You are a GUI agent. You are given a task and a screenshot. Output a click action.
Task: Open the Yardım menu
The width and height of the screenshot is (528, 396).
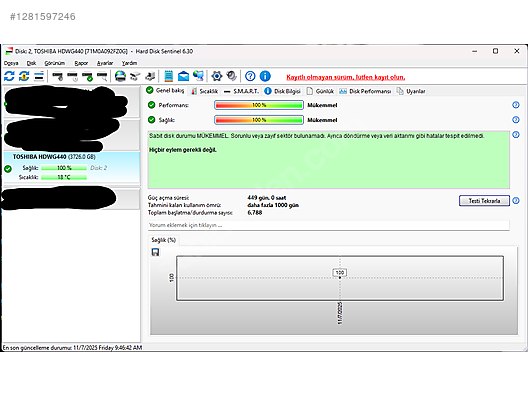click(x=129, y=63)
